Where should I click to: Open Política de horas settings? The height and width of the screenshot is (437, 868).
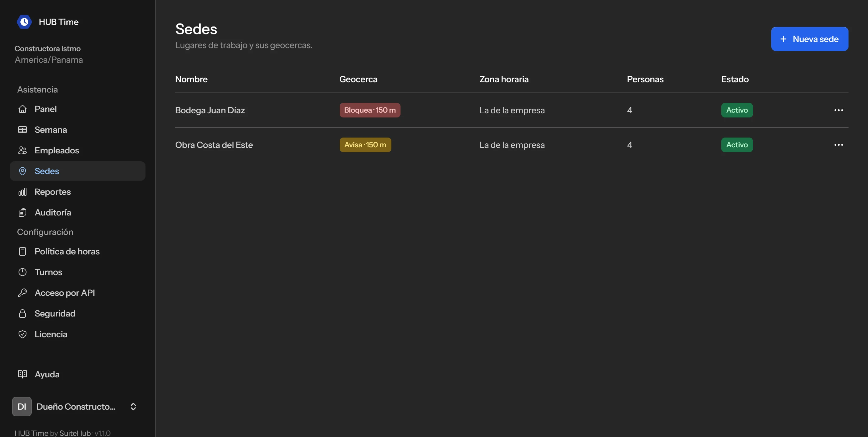click(x=78, y=251)
